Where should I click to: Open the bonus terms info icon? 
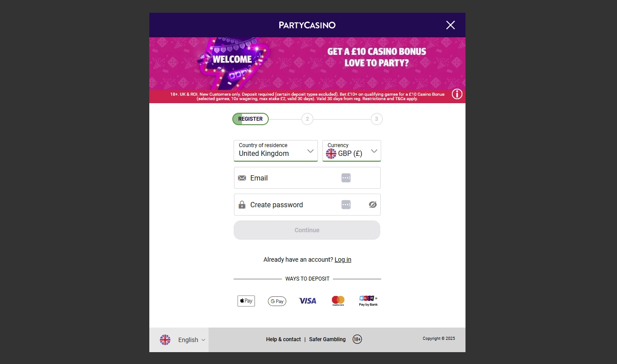pyautogui.click(x=457, y=94)
